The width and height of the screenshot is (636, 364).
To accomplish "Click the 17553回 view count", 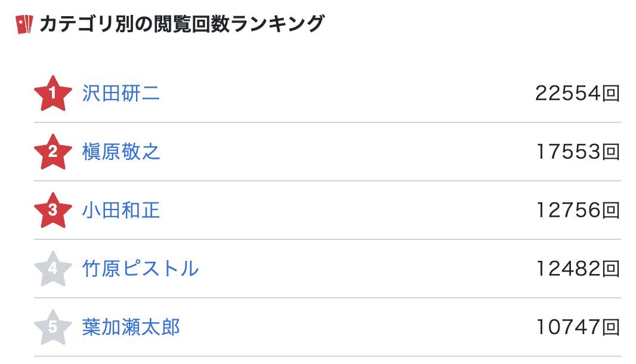I will [578, 152].
